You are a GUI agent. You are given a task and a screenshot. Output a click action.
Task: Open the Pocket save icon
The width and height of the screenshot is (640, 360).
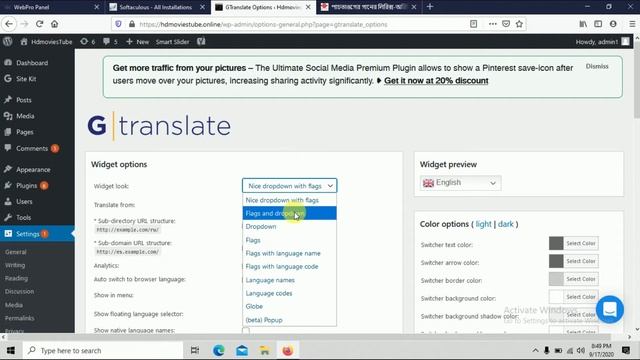point(506,24)
